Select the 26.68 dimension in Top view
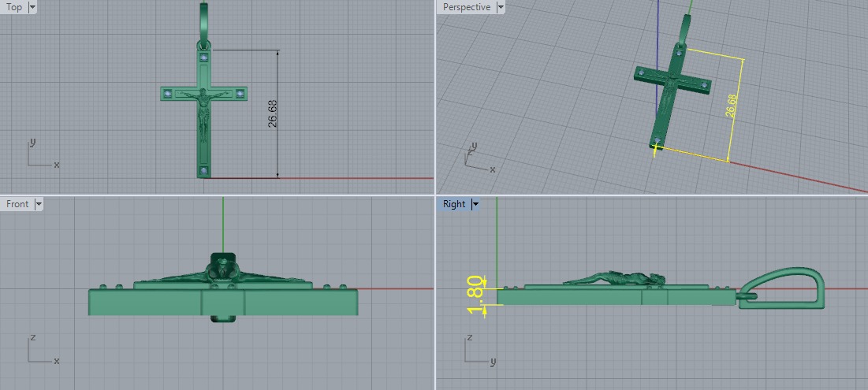Viewport: 868px width, 390px height. (x=272, y=114)
